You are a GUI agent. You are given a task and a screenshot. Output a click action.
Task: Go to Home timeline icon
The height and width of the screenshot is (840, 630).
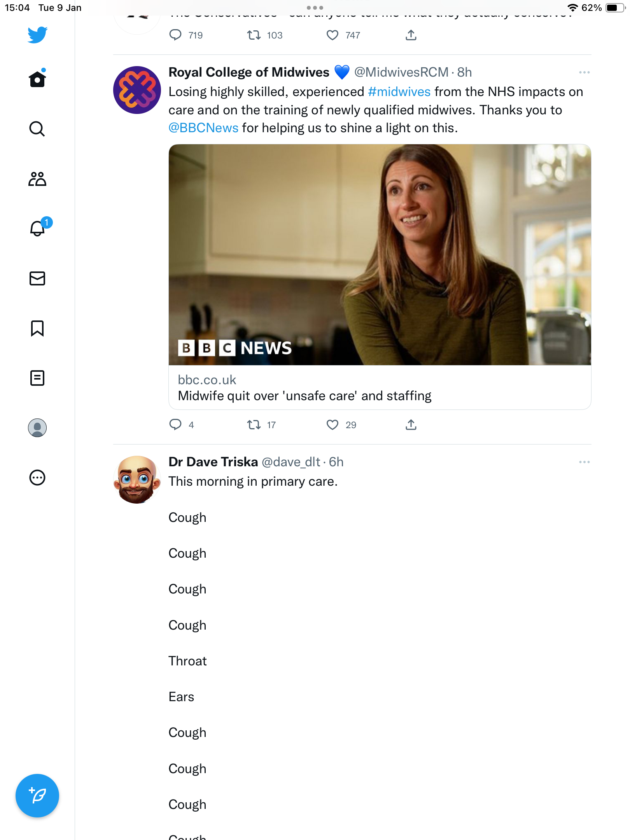(x=37, y=79)
